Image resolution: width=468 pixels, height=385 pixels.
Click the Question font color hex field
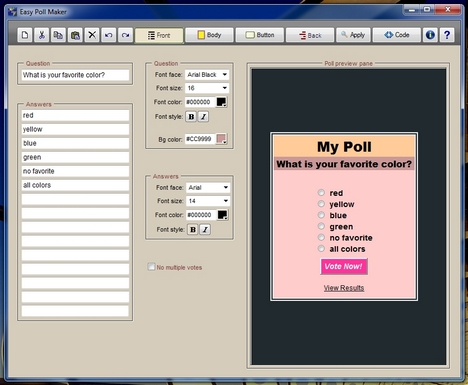pyautogui.click(x=200, y=102)
